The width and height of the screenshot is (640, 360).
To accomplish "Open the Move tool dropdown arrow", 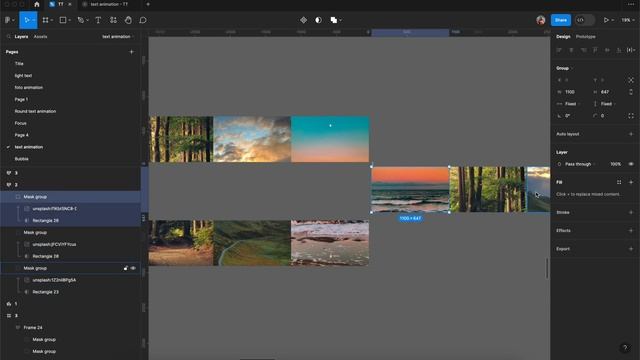I will pos(33,20).
